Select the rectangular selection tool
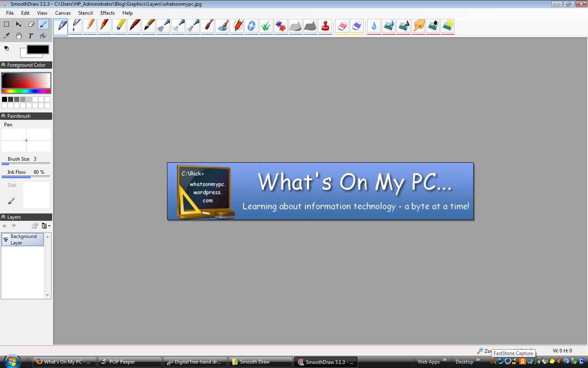 7,25
